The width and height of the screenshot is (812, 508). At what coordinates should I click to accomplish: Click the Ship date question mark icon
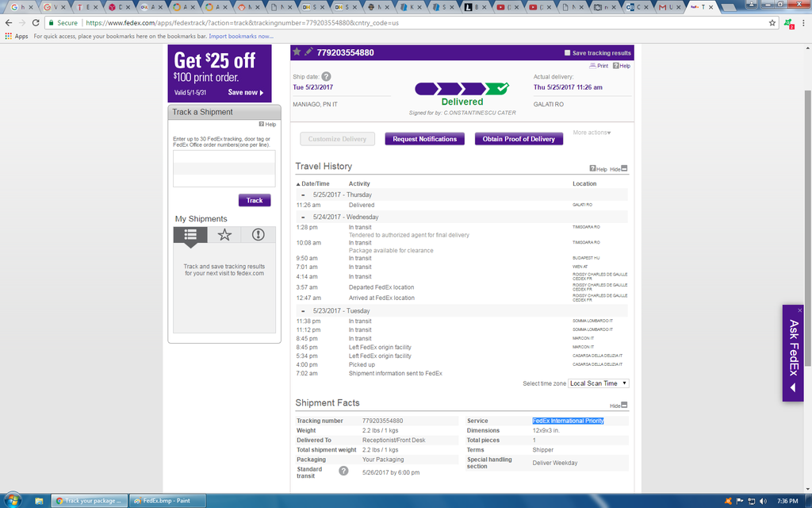click(326, 77)
